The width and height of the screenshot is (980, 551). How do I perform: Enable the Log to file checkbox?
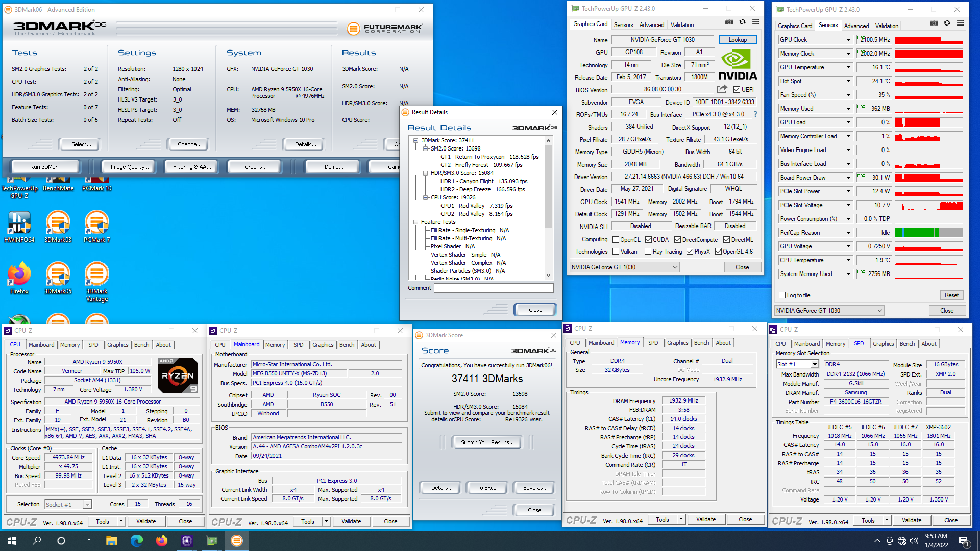pos(782,295)
